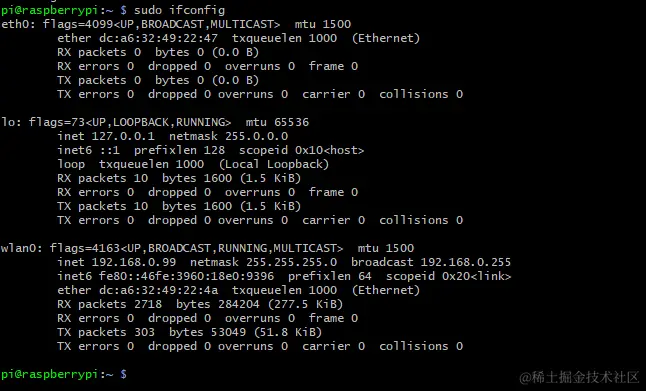The height and width of the screenshot is (391, 646).
Task: Click the netmask 255.0.0.0 value
Action: 256,136
